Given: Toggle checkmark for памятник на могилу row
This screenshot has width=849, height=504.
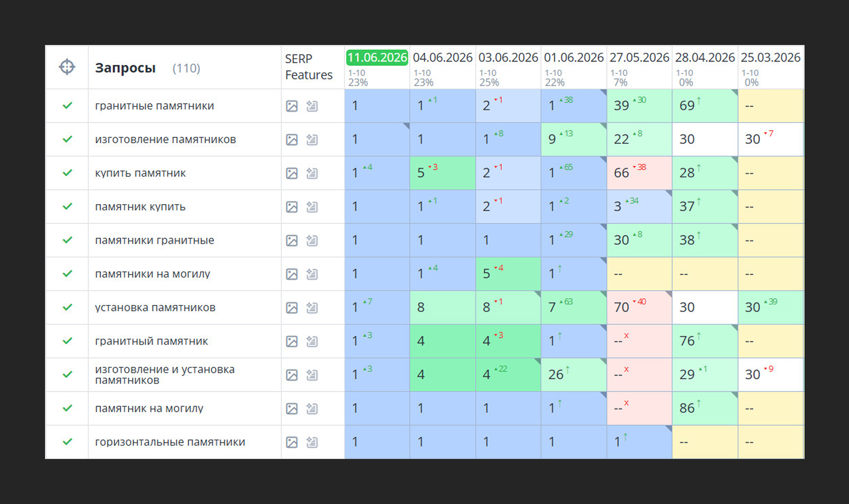Looking at the screenshot, I should 67,408.
